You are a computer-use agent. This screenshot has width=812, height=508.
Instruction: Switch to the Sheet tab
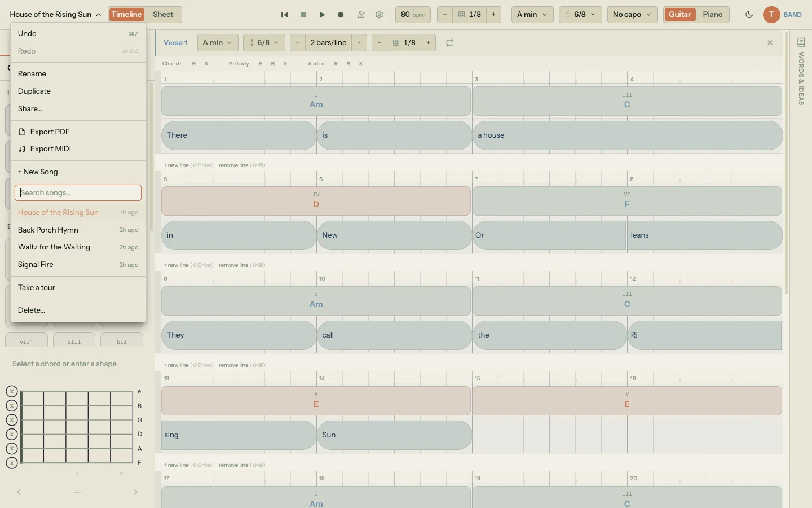[163, 14]
